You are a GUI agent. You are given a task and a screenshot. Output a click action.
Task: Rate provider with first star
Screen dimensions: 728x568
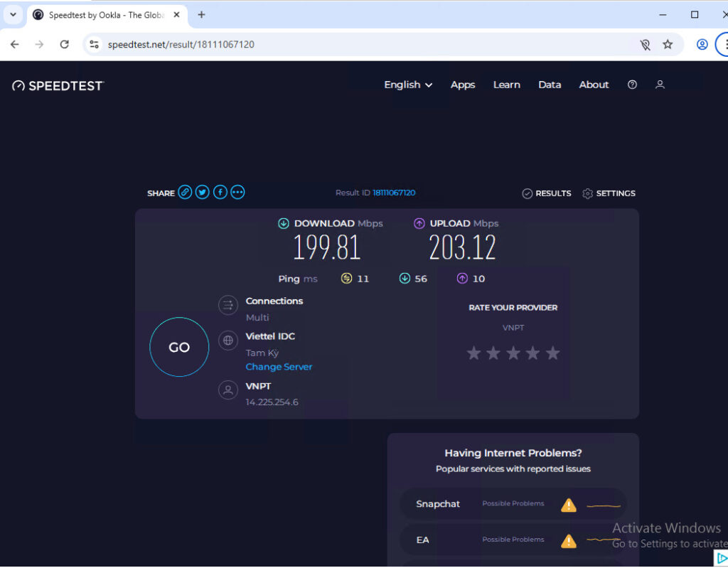(473, 353)
